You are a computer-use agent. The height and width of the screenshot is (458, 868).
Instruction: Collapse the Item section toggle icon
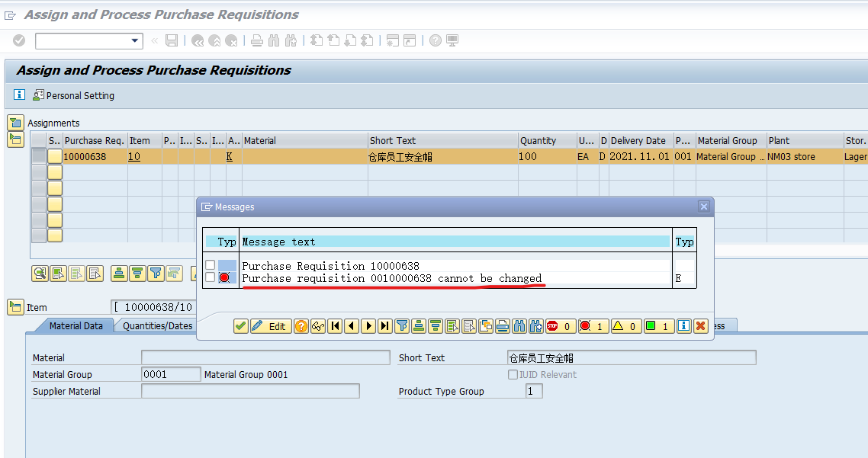pyautogui.click(x=15, y=306)
